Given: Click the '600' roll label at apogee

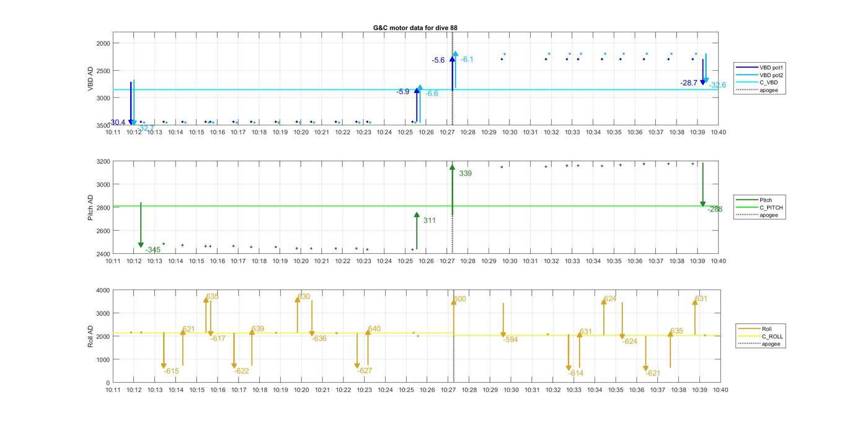Looking at the screenshot, I should click(459, 299).
